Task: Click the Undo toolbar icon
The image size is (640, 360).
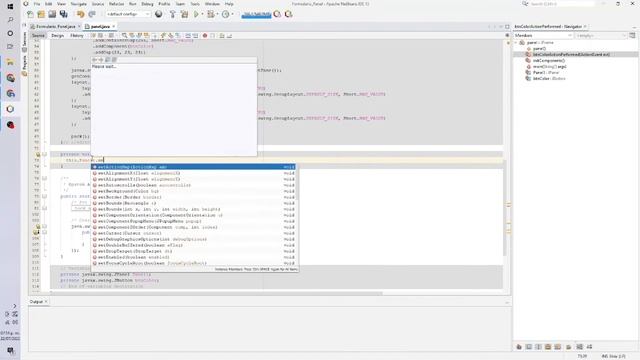Action: [x=80, y=14]
